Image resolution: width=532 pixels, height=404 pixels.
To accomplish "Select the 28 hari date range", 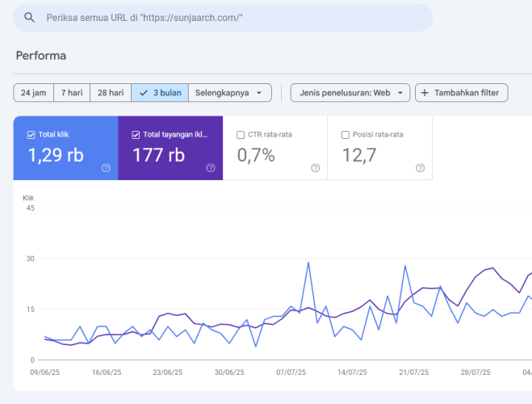I will click(x=111, y=93).
